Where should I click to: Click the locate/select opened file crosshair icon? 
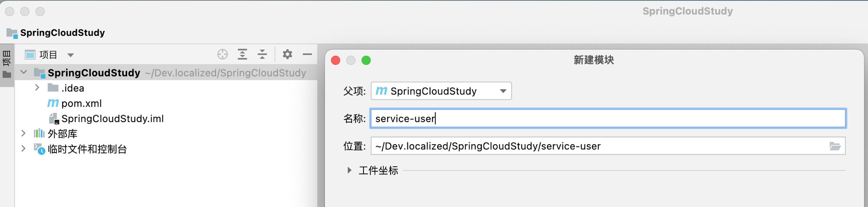click(x=222, y=54)
